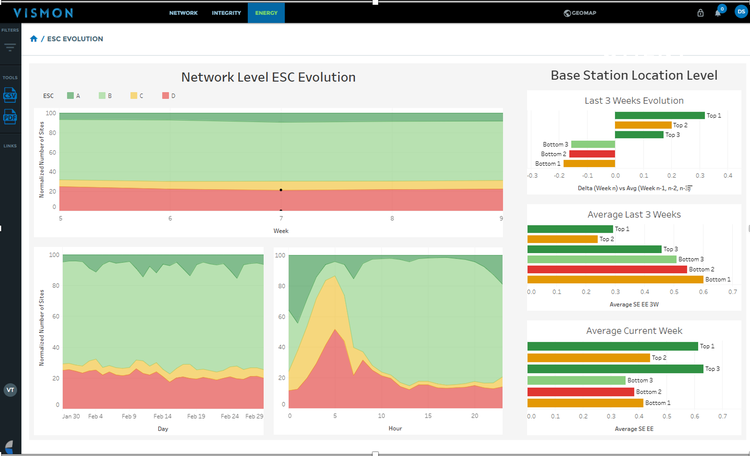Open the filters panel icon
This screenshot has height=456, width=750.
tap(10, 47)
